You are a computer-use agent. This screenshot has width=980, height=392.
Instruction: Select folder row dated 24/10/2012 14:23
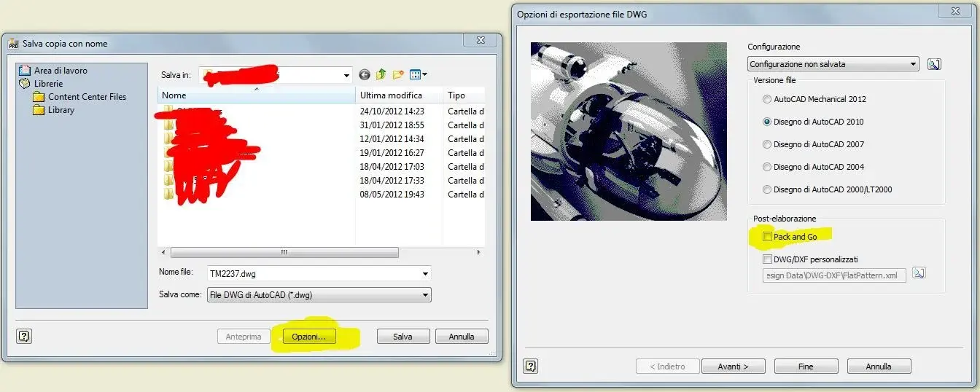[321, 111]
